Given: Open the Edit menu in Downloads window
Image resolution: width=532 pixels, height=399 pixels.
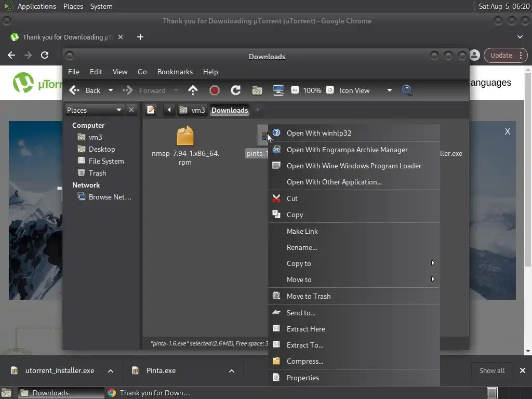Looking at the screenshot, I should 96,72.
